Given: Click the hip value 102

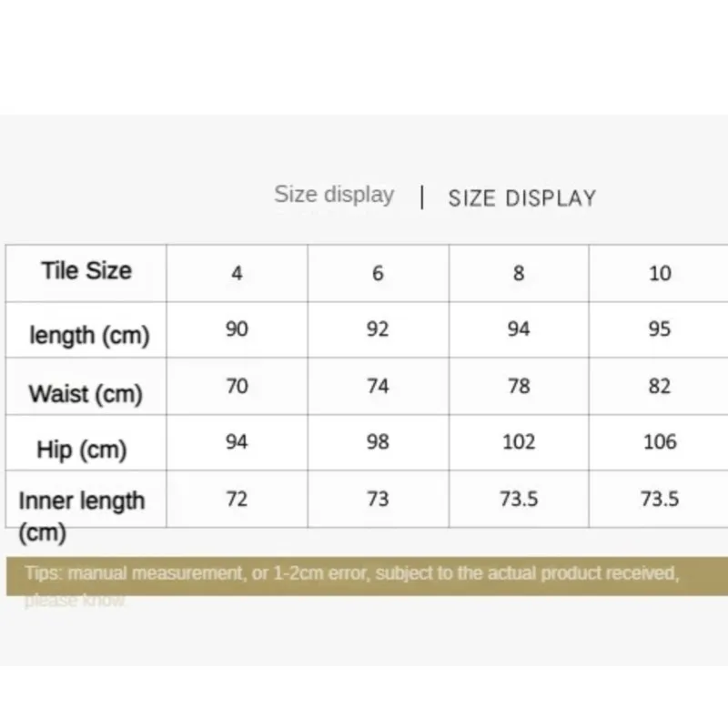Looking at the screenshot, I should pos(519,441).
